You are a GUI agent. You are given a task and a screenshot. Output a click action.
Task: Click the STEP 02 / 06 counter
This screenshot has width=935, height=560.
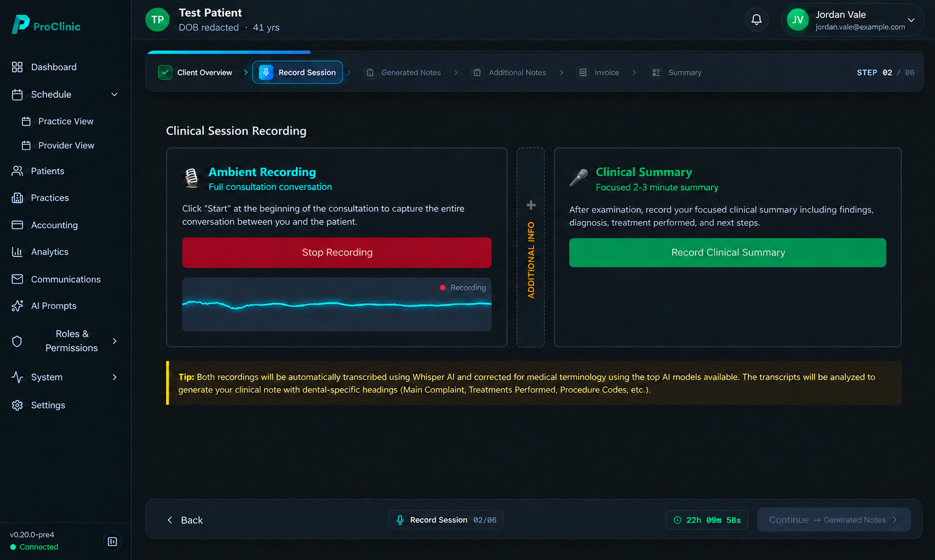(x=885, y=73)
